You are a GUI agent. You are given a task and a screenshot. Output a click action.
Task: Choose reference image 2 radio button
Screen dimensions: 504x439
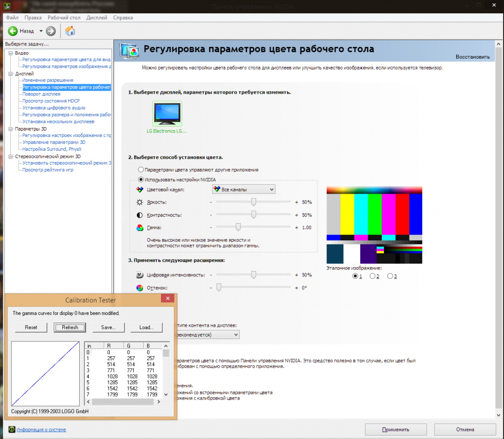(373, 276)
